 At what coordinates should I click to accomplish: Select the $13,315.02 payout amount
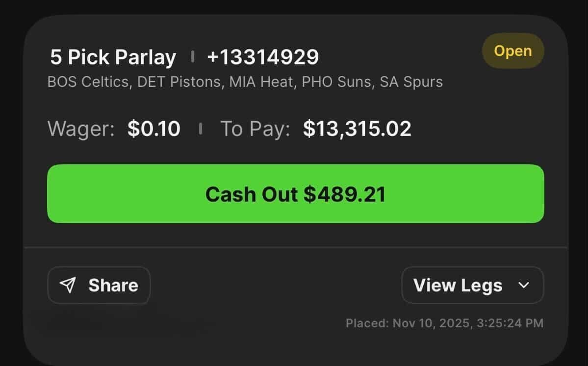[357, 129]
